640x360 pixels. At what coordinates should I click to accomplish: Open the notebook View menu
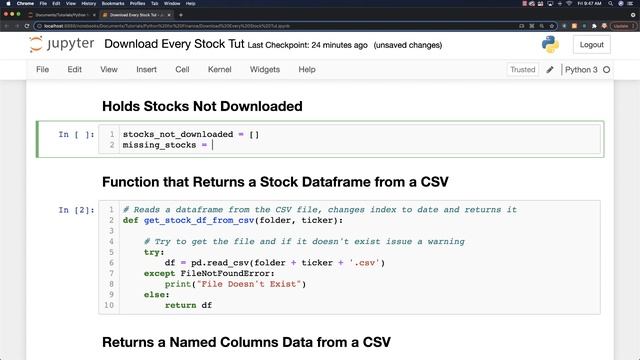click(x=109, y=69)
